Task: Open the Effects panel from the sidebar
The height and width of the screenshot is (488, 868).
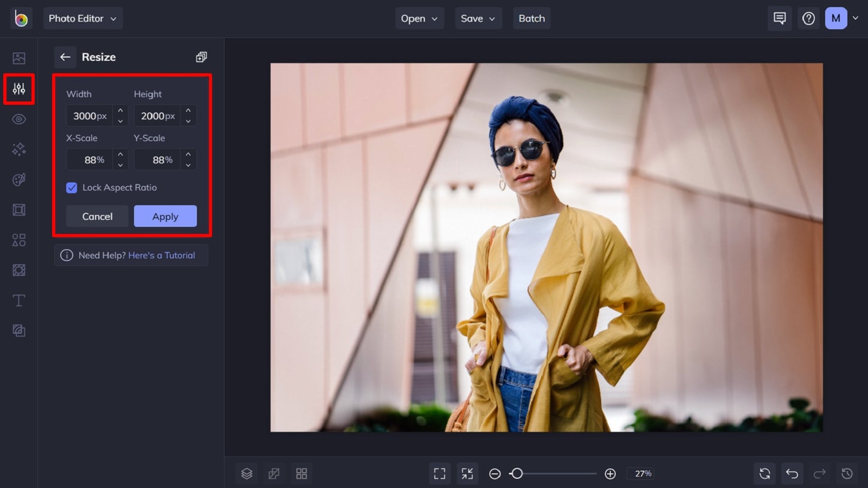Action: tap(19, 149)
